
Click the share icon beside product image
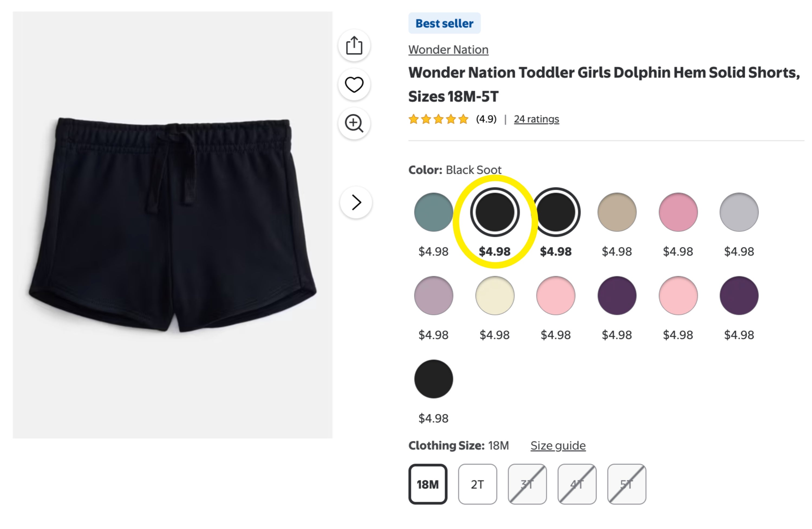(354, 45)
